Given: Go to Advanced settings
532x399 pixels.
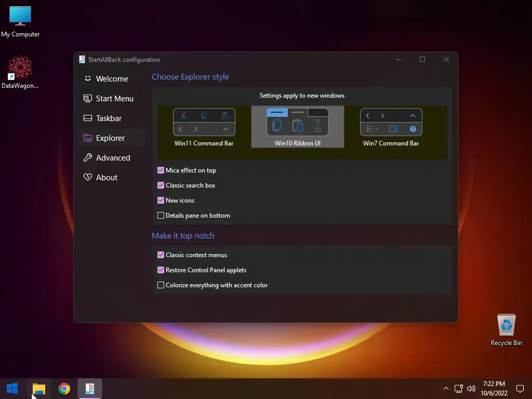Looking at the screenshot, I should (112, 158).
